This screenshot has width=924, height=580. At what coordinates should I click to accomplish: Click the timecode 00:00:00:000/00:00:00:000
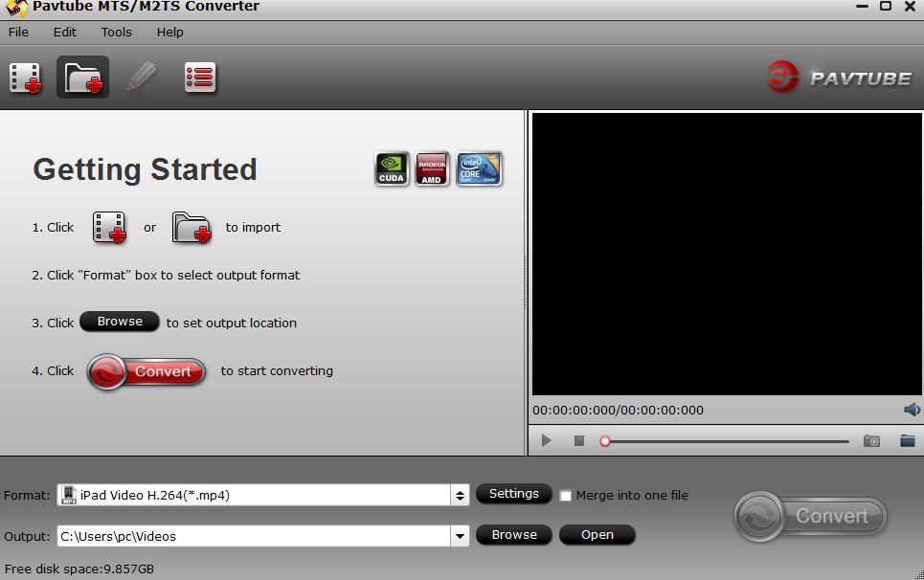click(619, 411)
